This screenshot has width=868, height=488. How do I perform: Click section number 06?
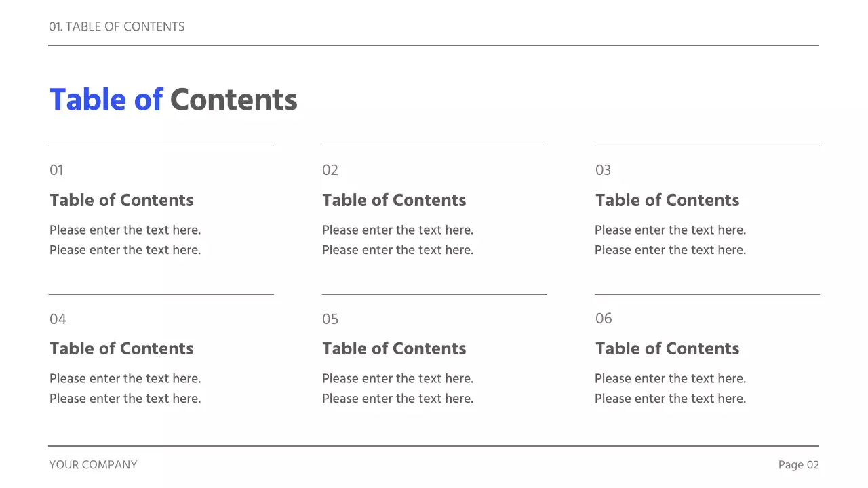(604, 319)
